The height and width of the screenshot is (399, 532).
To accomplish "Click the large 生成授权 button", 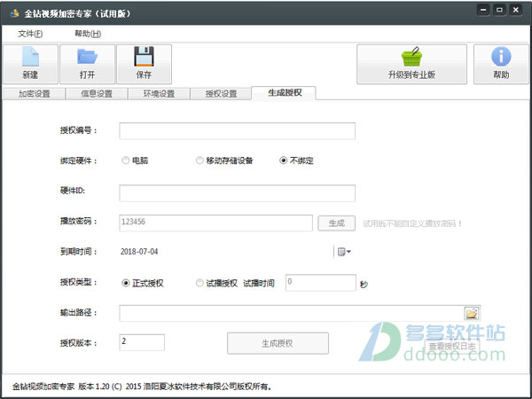I will pyautogui.click(x=278, y=343).
